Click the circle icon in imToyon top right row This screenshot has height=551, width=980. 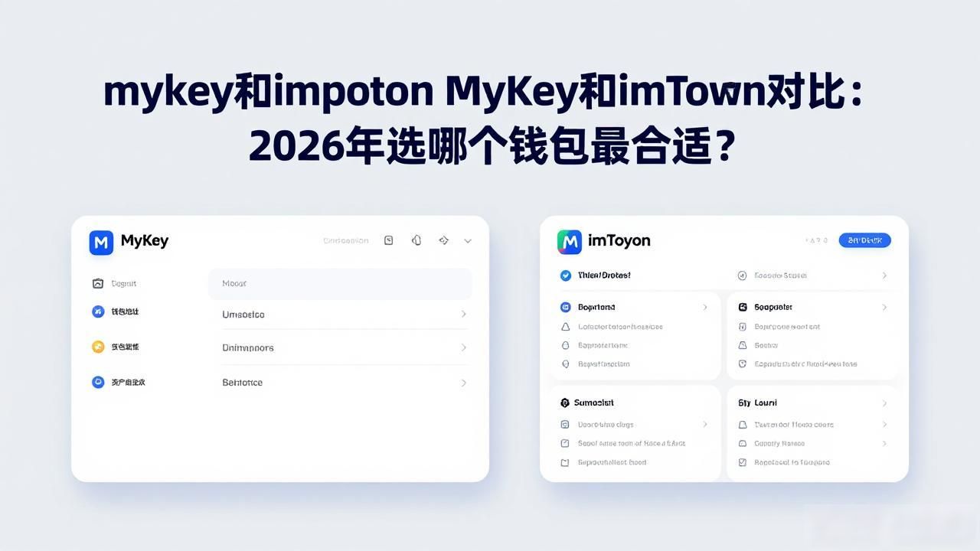[x=742, y=275]
